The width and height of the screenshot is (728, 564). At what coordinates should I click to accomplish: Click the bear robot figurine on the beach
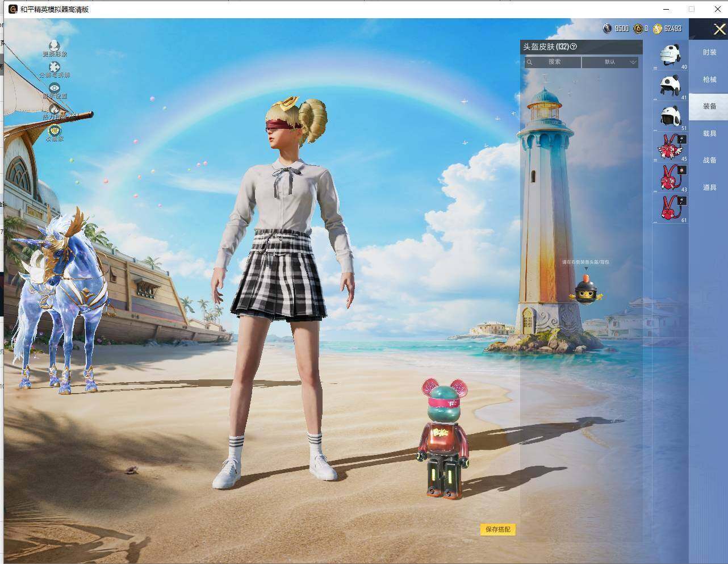pyautogui.click(x=445, y=438)
